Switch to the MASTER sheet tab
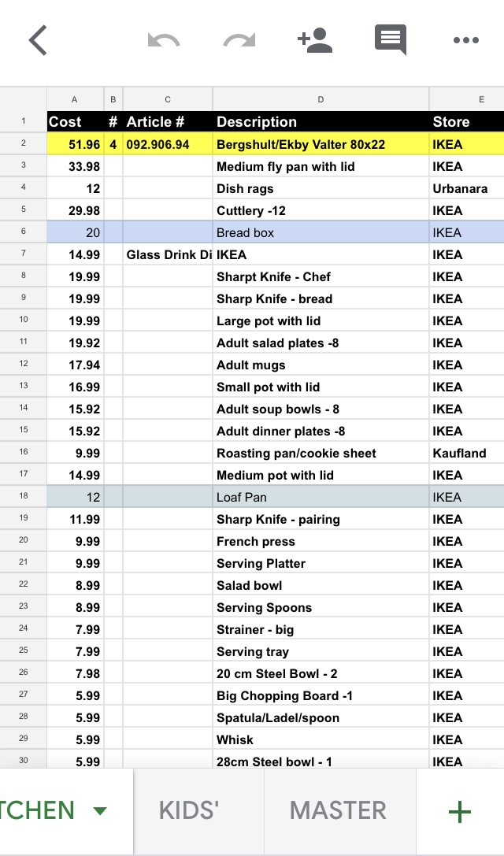Viewport: 504px width, 856px height. 338,811
